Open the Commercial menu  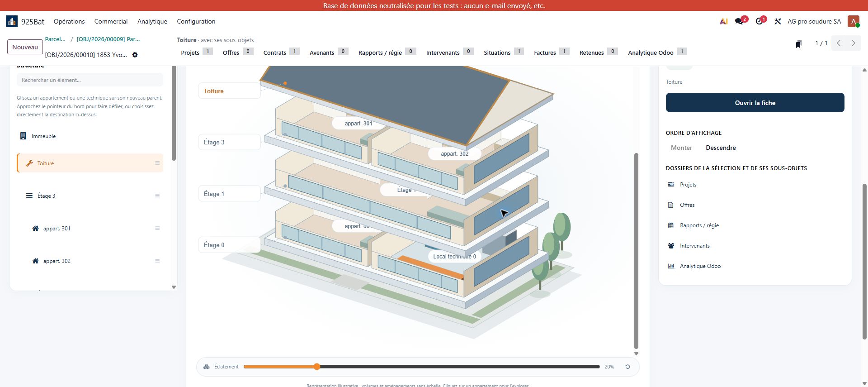[x=111, y=21]
